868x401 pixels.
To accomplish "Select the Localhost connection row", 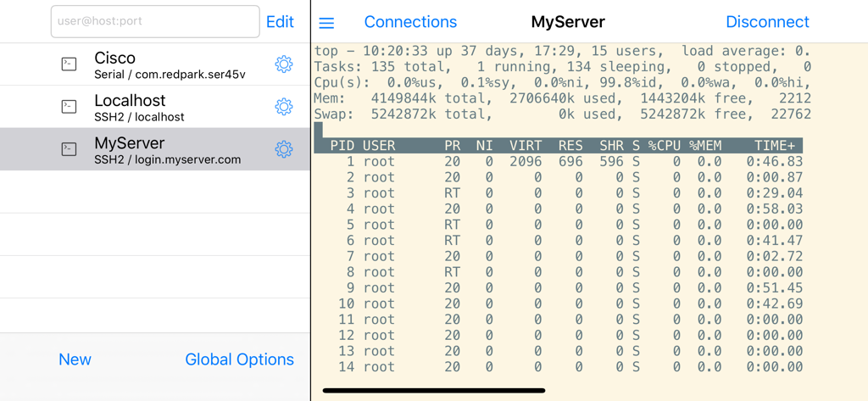I will [155, 106].
